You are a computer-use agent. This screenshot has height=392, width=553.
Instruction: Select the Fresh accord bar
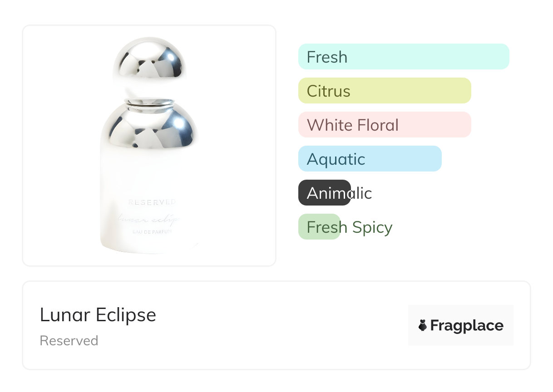404,57
